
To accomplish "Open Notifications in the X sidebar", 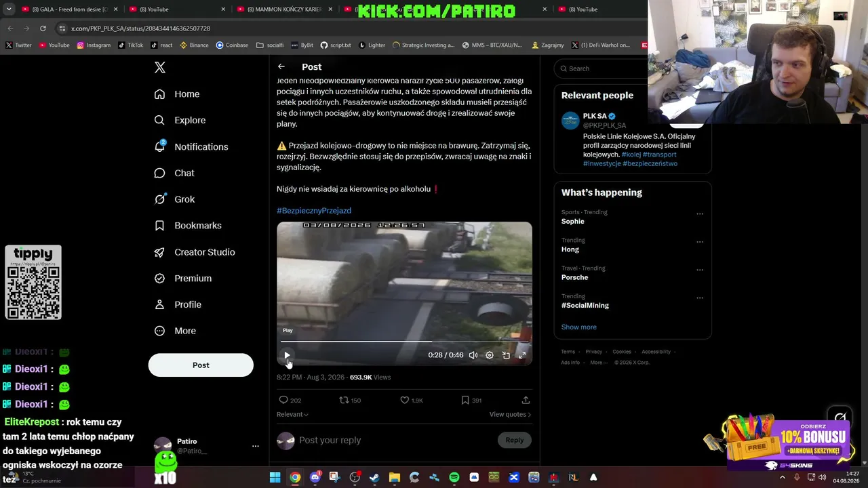I will [x=191, y=146].
